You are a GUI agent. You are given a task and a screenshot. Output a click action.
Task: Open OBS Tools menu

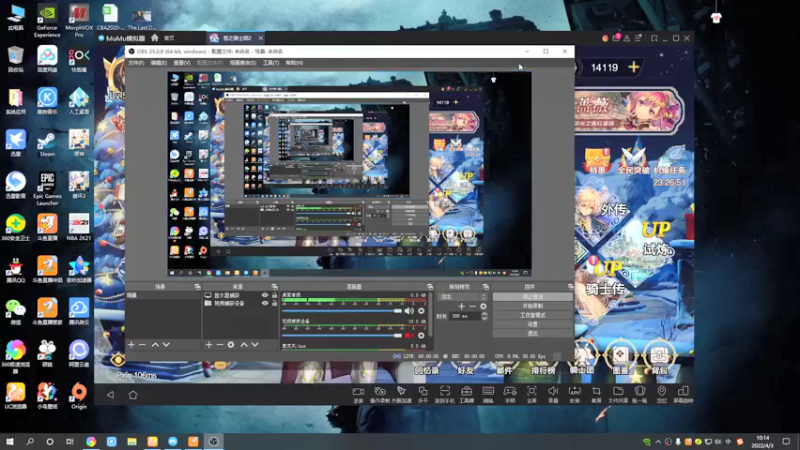pos(271,63)
